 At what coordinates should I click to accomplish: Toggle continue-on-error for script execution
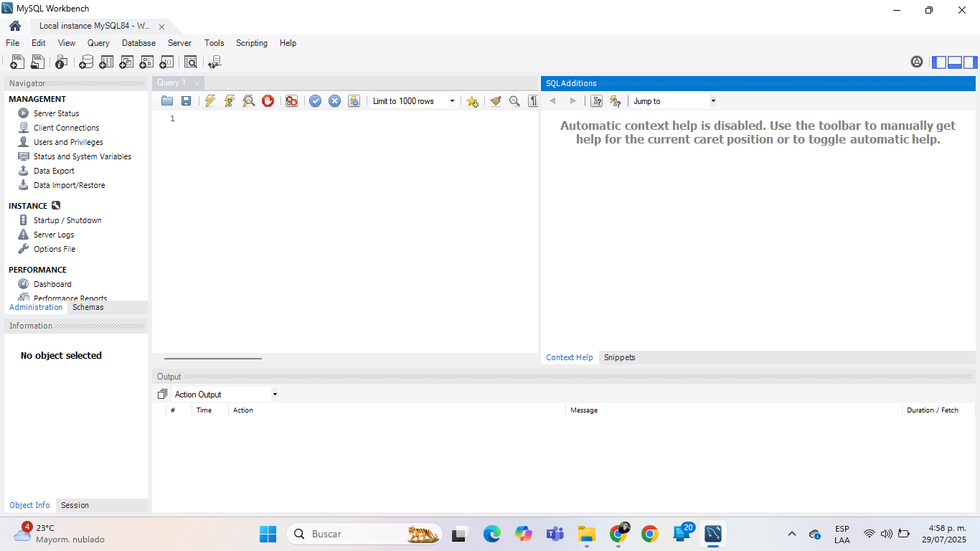tap(291, 101)
